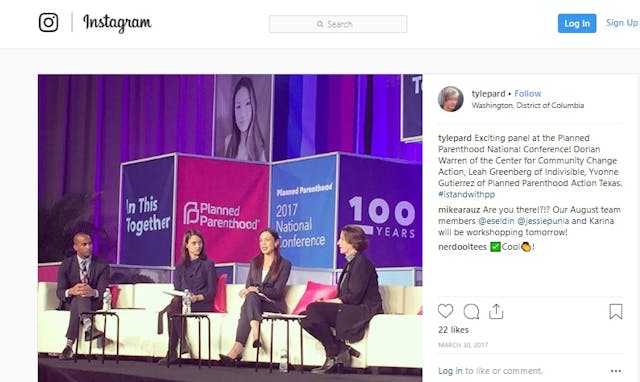This screenshot has height=382, width=640.
Task: Click the 22 likes count
Action: (453, 330)
